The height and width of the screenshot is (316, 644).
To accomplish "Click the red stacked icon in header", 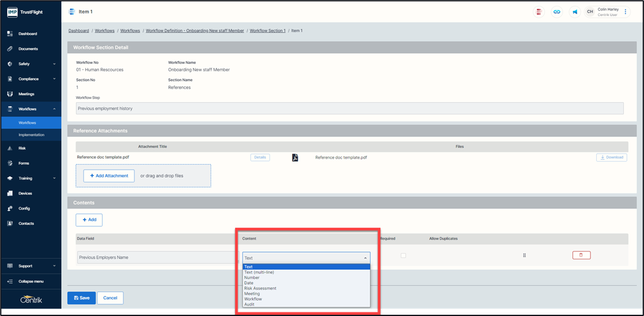I will [538, 12].
